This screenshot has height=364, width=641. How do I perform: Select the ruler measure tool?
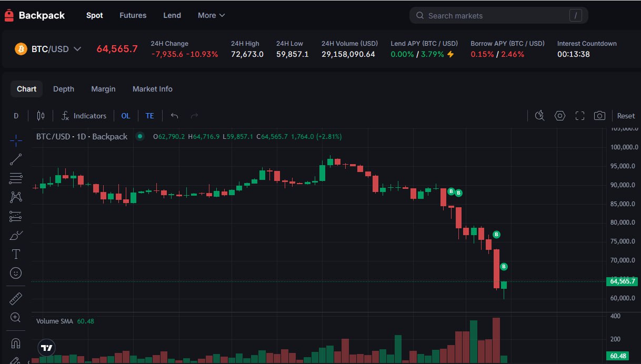pos(16,298)
